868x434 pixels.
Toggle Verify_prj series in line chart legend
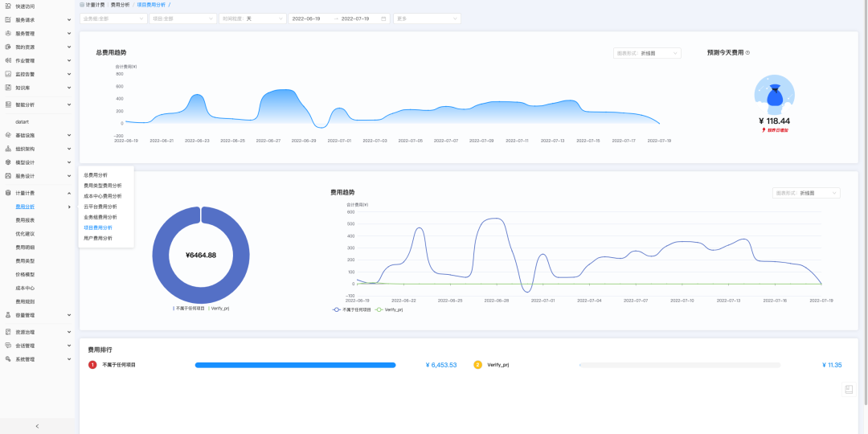click(x=389, y=310)
